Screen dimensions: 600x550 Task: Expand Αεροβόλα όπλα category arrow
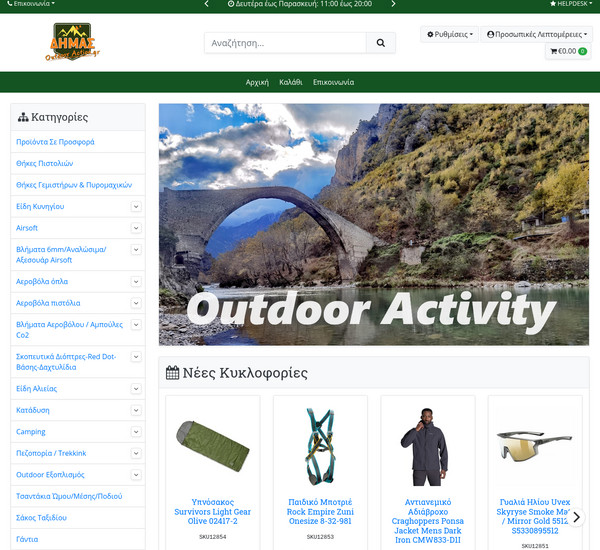tap(136, 282)
